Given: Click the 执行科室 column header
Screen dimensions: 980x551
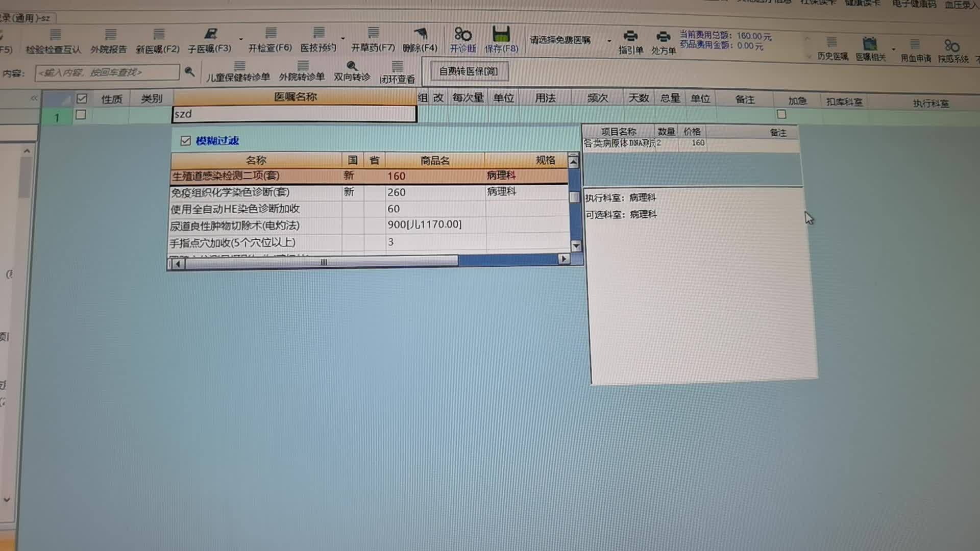Looking at the screenshot, I should [930, 104].
